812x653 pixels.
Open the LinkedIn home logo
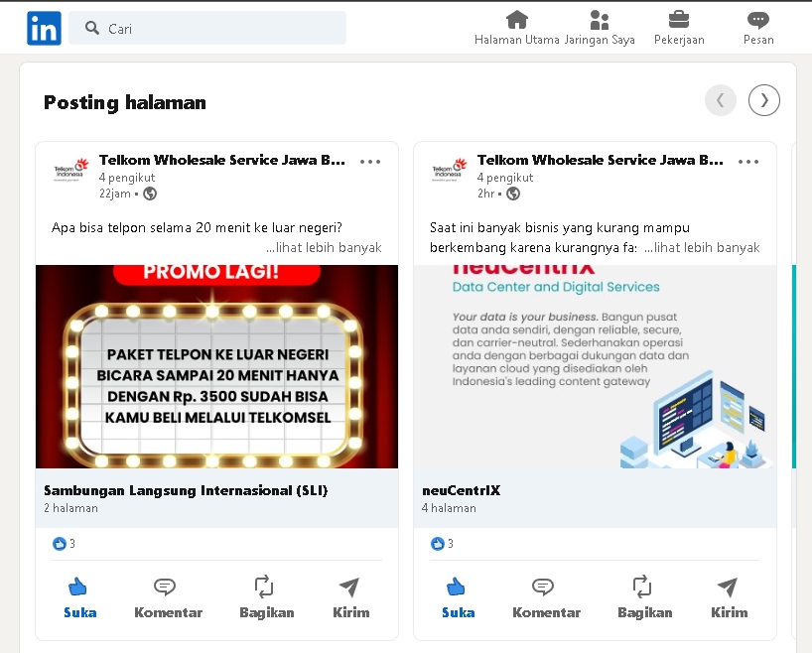point(44,28)
